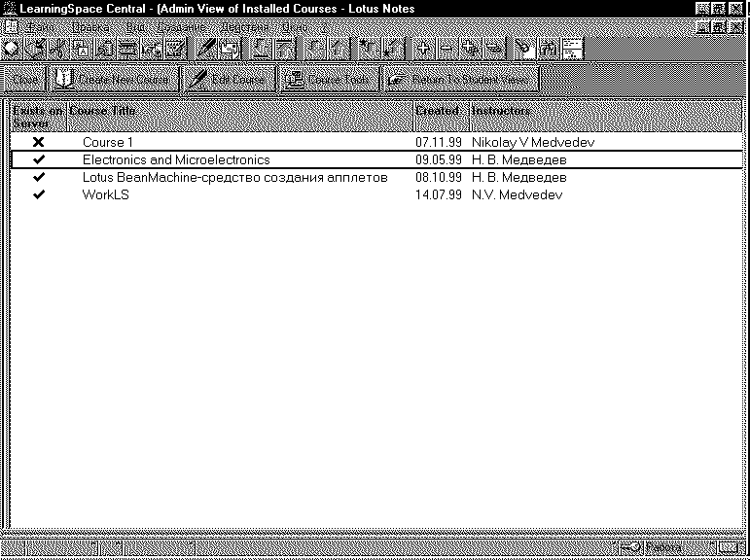Select Electronics and Microelectronics course title

176,159
